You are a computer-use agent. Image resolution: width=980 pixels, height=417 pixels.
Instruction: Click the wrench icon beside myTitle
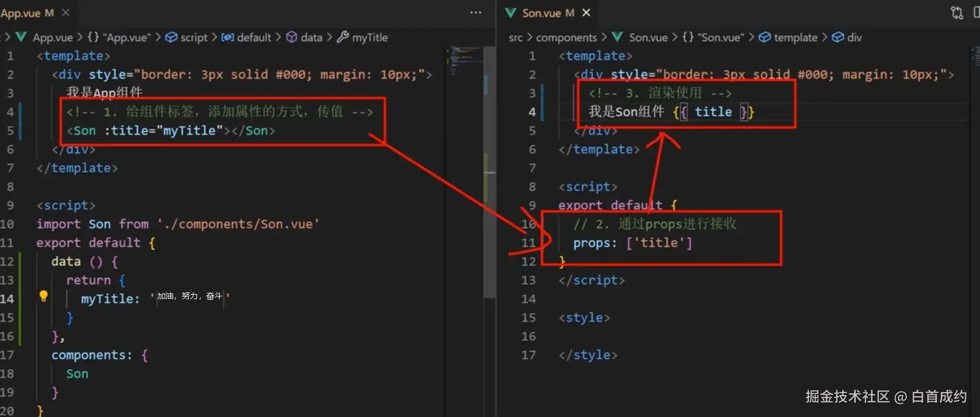343,37
